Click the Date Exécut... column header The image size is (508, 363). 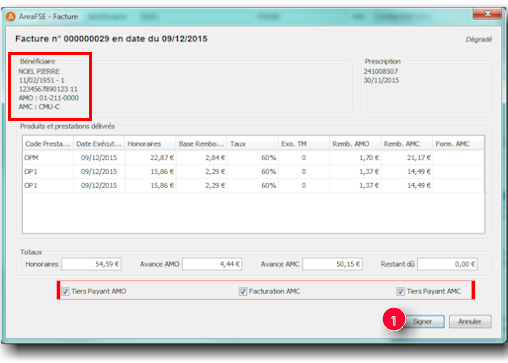tap(99, 144)
